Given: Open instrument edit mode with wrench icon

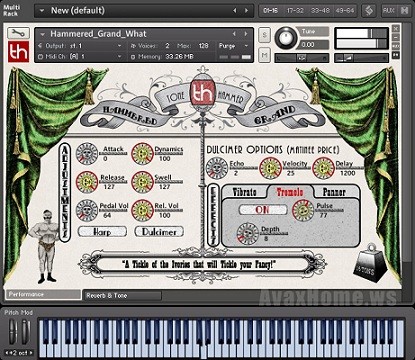Looking at the screenshot, I should (18, 33).
